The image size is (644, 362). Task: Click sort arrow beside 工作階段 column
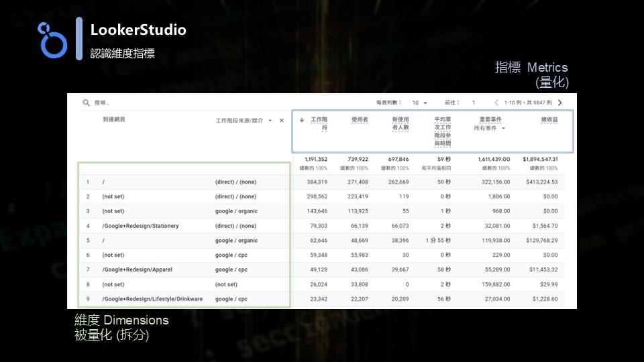coord(302,120)
